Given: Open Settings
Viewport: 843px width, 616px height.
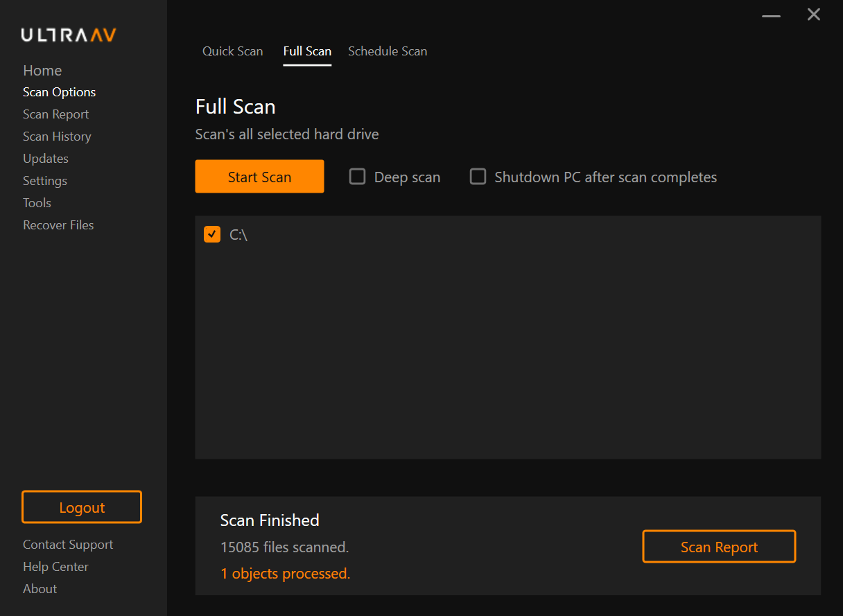Looking at the screenshot, I should pos(44,180).
